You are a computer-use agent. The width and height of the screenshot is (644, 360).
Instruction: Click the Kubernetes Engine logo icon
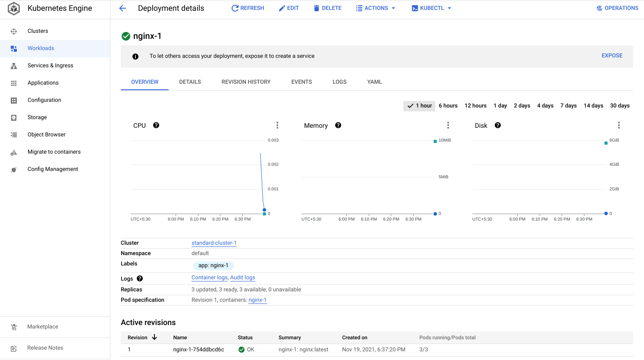(x=14, y=8)
